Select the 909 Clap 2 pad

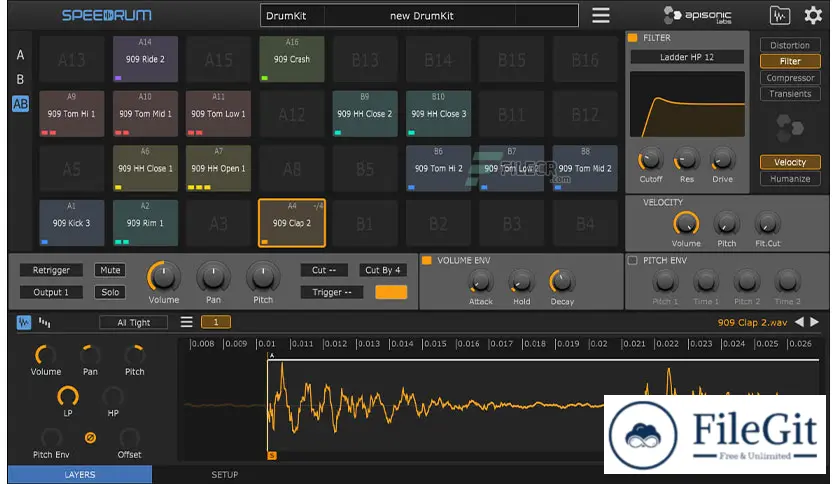click(x=292, y=223)
